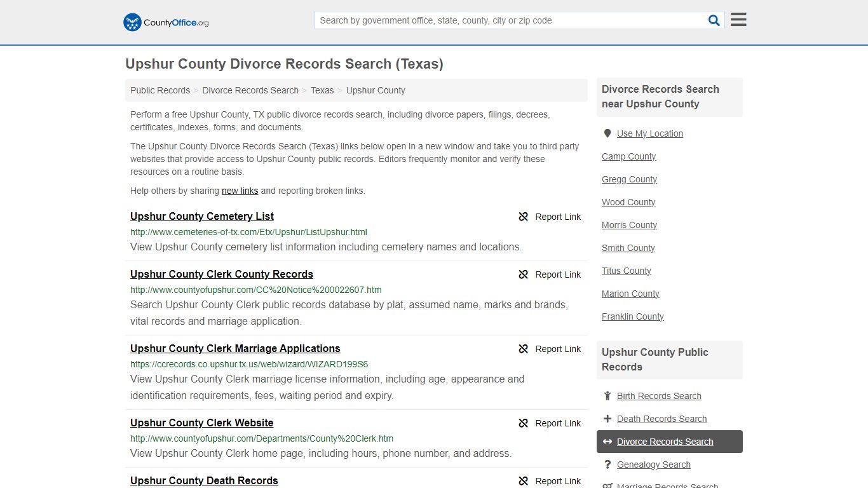Click the CC%20Notice%200022607.htm URL text
Viewport: 868px width, 488px height.
point(255,290)
